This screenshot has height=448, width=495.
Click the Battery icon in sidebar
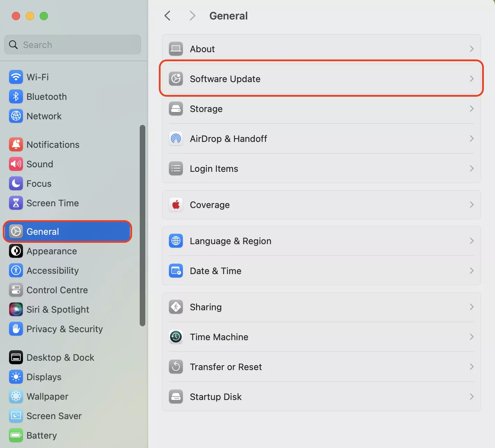point(16,435)
